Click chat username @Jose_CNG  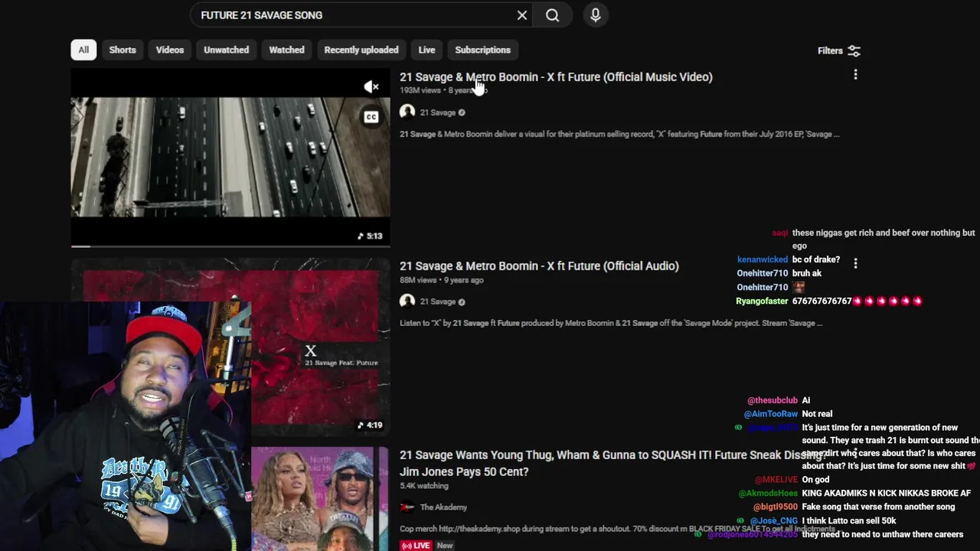click(774, 521)
